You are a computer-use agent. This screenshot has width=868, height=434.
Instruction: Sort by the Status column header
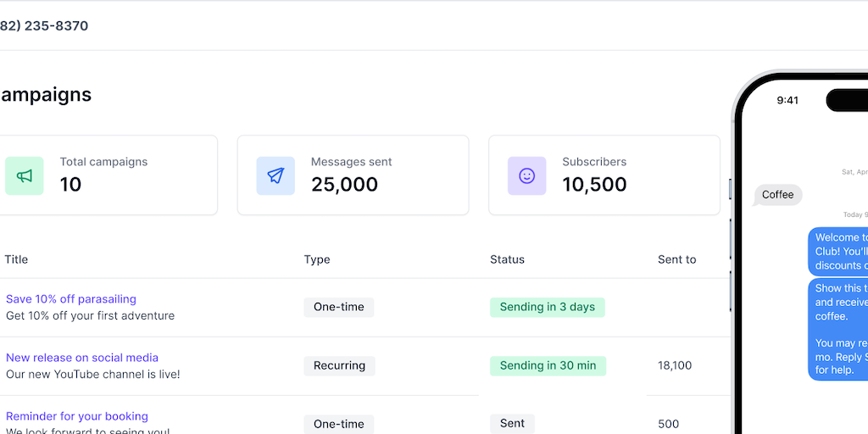point(507,259)
